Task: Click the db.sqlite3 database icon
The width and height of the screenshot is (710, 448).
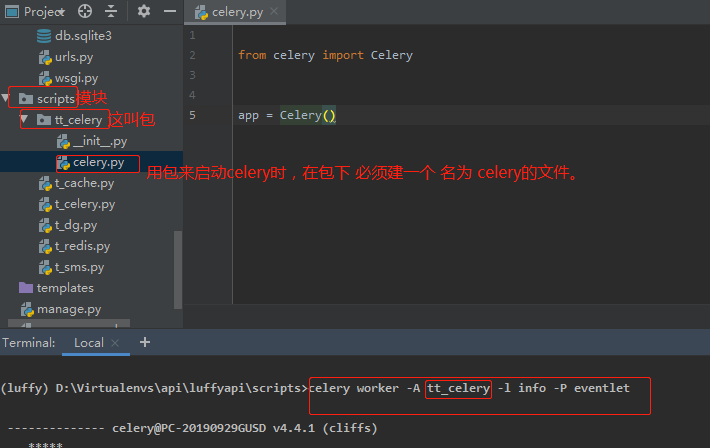Action: pos(44,36)
